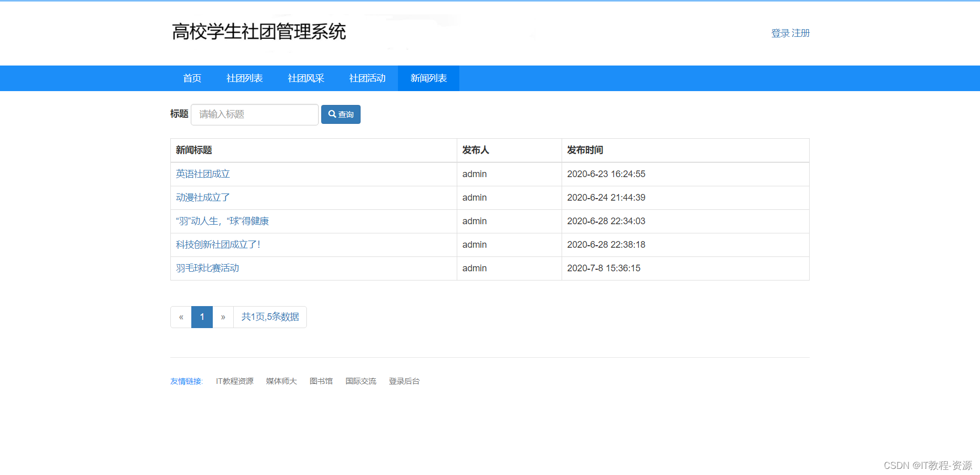Open the 登录后台 footer link

pos(404,381)
